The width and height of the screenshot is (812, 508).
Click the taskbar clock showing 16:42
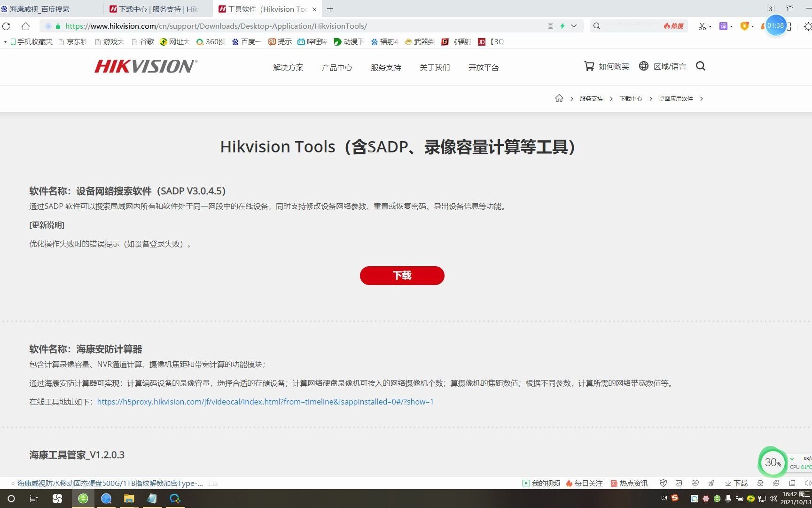[x=796, y=498]
